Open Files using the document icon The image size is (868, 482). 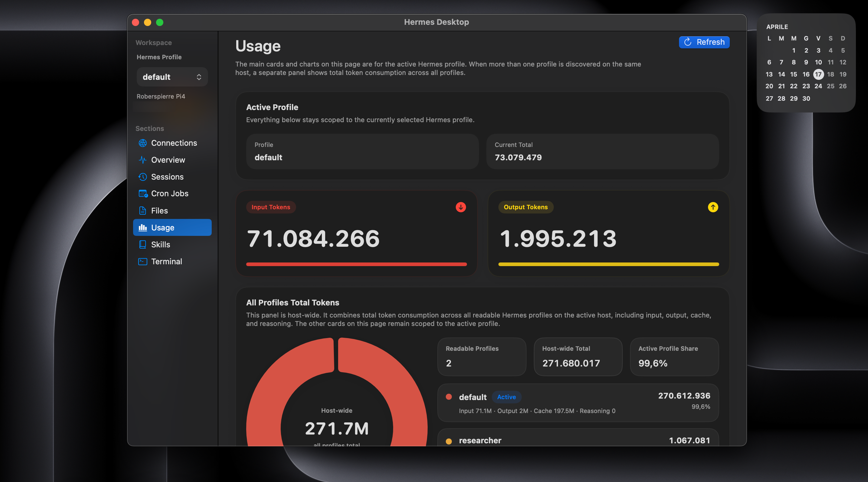pos(143,210)
